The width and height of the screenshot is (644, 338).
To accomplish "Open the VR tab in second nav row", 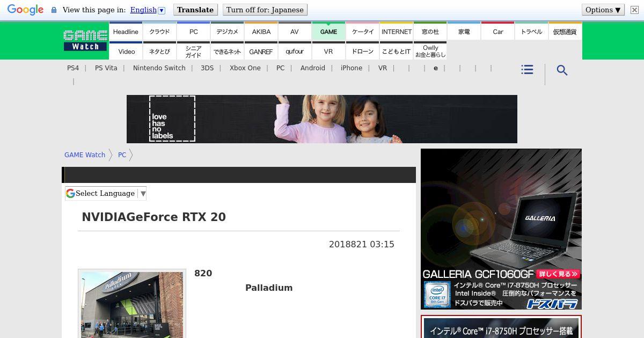I will coord(328,51).
